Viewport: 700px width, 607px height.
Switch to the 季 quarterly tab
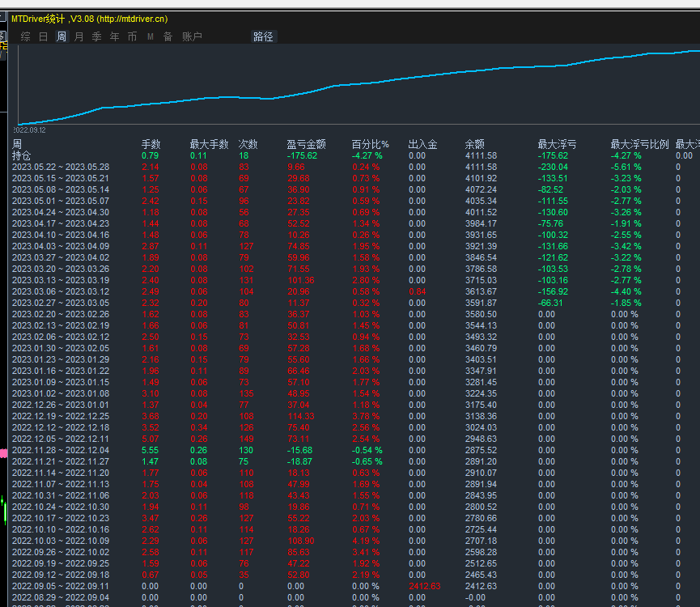[96, 36]
